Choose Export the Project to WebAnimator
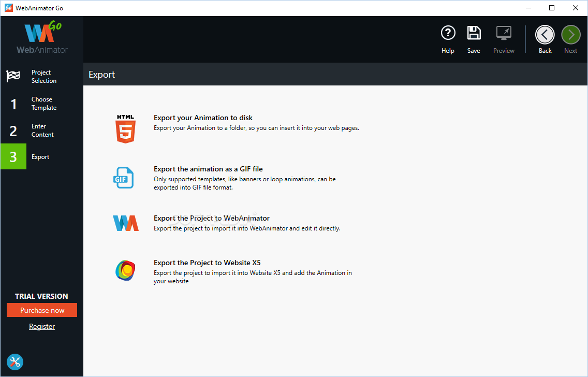Screen dimensions: 588x377 212,219
